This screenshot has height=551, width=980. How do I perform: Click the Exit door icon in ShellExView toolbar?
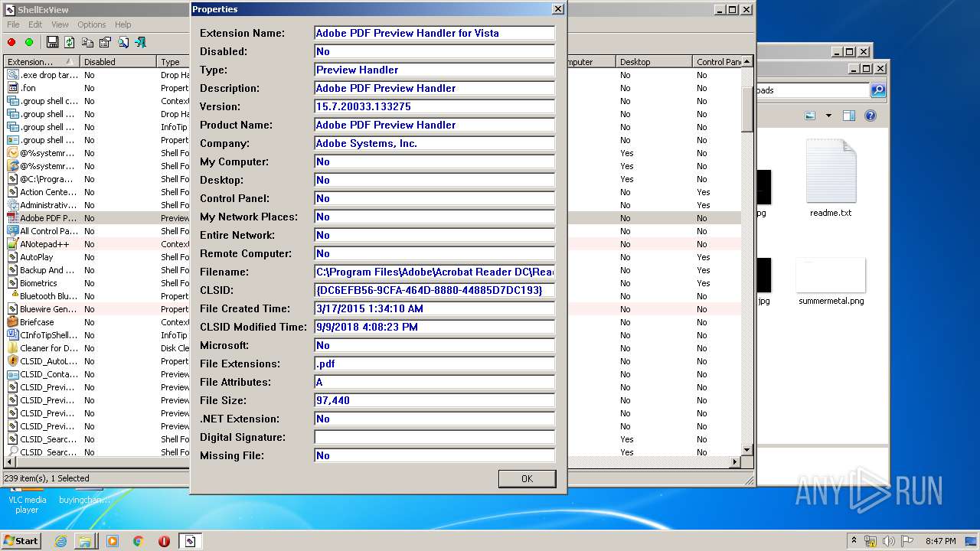point(140,42)
